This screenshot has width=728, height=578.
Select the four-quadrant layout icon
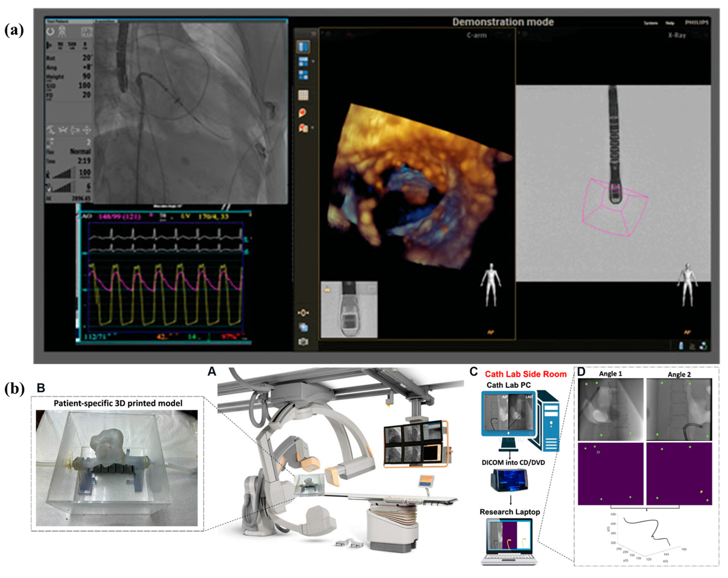pos(303,75)
